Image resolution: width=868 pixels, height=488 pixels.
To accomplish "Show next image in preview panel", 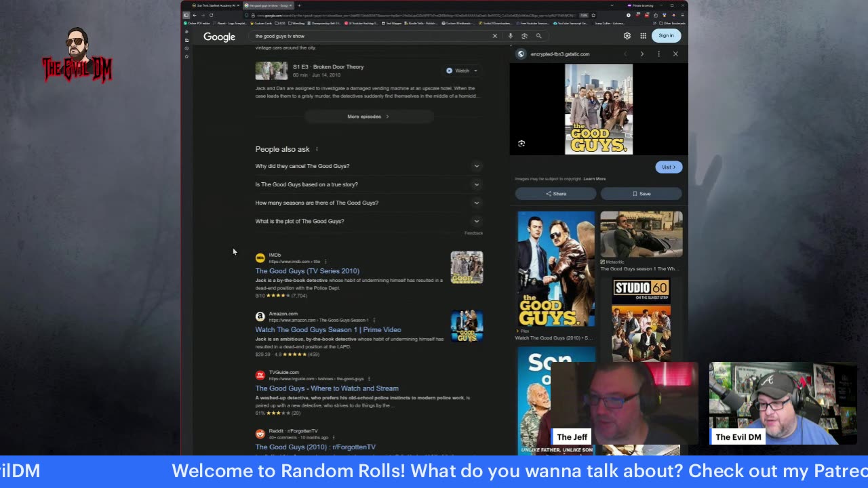I will 642,54.
